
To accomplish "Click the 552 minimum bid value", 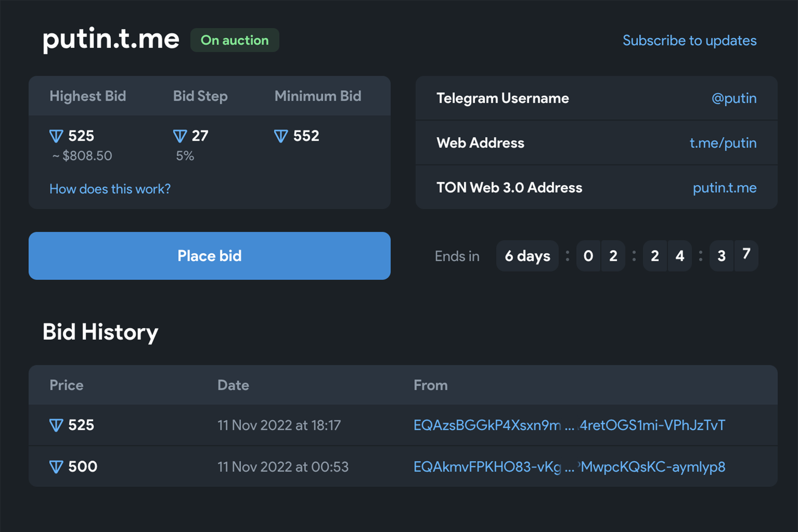I will click(306, 136).
